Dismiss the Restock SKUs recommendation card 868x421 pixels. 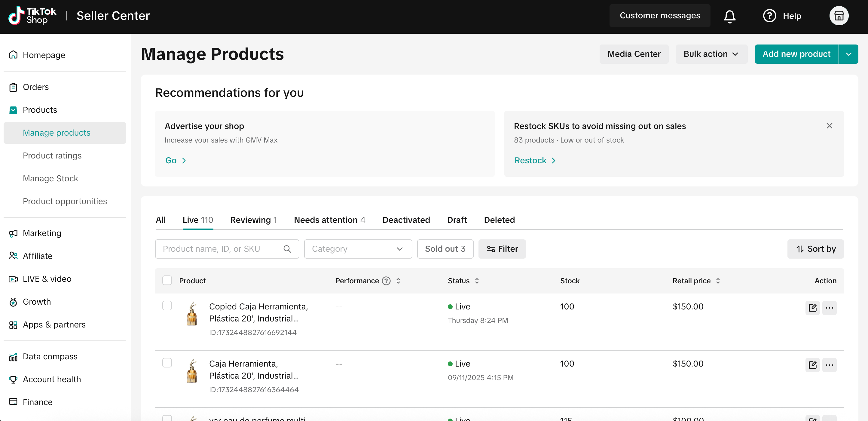tap(829, 126)
